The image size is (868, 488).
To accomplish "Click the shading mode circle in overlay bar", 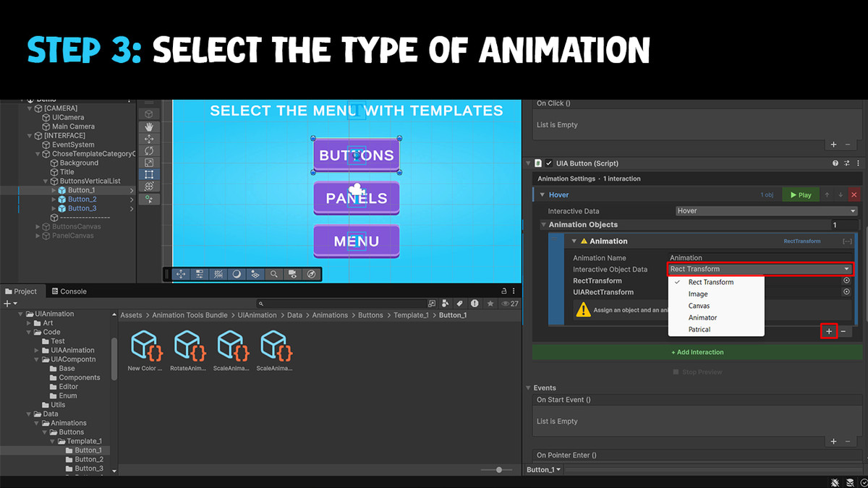I will coord(237,274).
